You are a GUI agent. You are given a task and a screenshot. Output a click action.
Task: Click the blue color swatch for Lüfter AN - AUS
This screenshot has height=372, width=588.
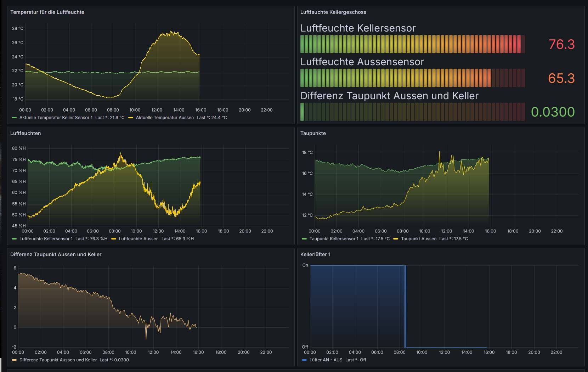[304, 360]
